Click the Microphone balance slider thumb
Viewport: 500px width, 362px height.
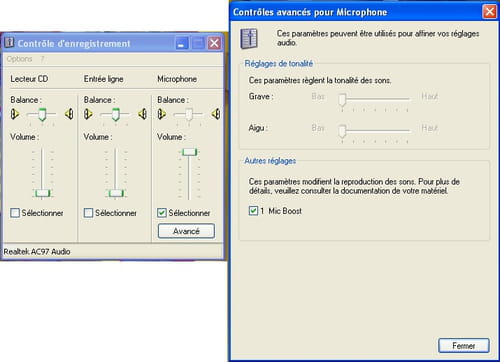click(x=189, y=114)
